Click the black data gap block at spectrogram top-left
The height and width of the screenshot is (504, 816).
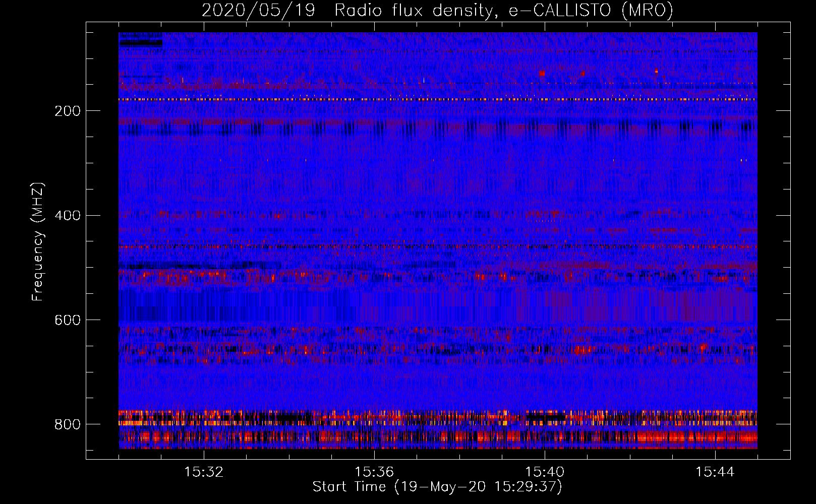(x=141, y=43)
